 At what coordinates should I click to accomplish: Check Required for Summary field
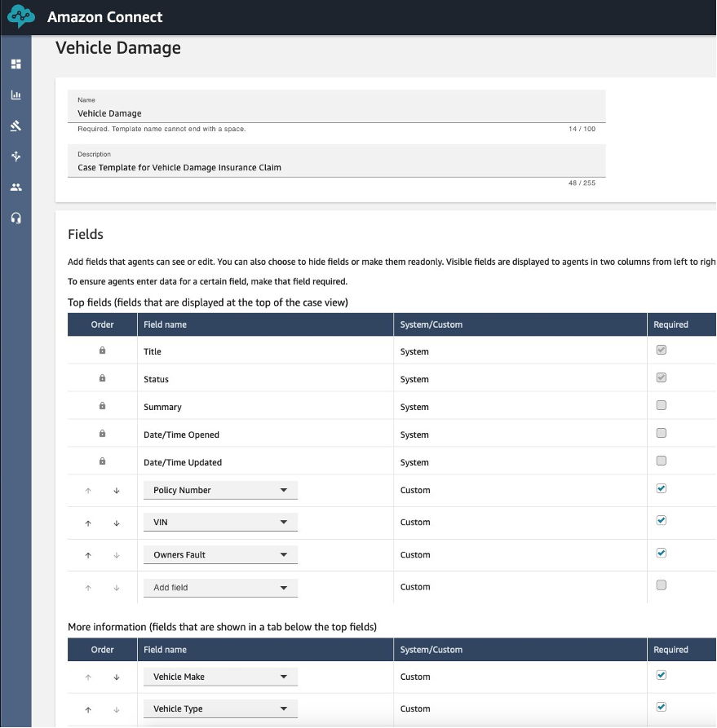[x=662, y=405]
